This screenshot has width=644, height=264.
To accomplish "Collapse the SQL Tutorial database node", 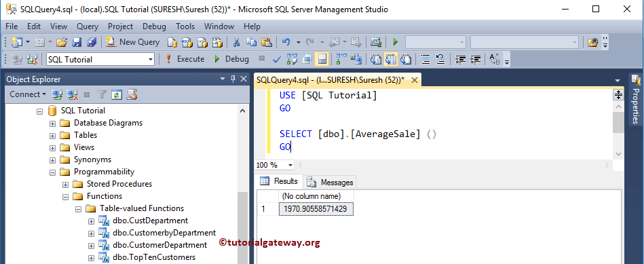I will 39,111.
